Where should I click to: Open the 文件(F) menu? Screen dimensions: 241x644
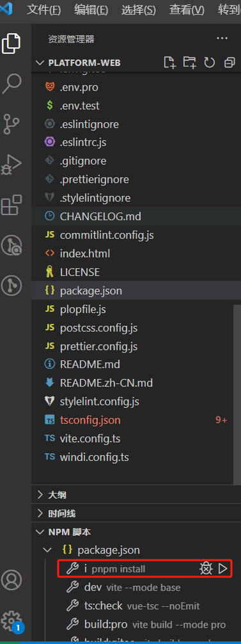[x=43, y=10]
